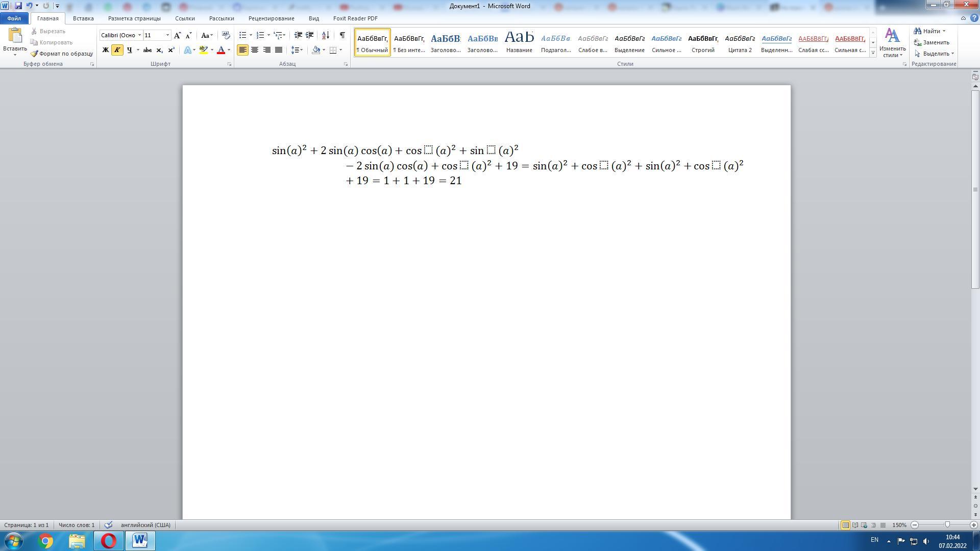Click the Заголовок 1 style thumbnail
This screenshot has height=551, width=980.
point(445,42)
